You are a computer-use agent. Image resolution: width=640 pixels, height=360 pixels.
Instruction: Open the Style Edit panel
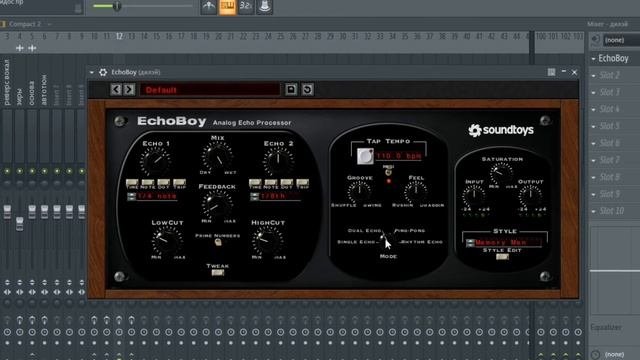pyautogui.click(x=502, y=257)
